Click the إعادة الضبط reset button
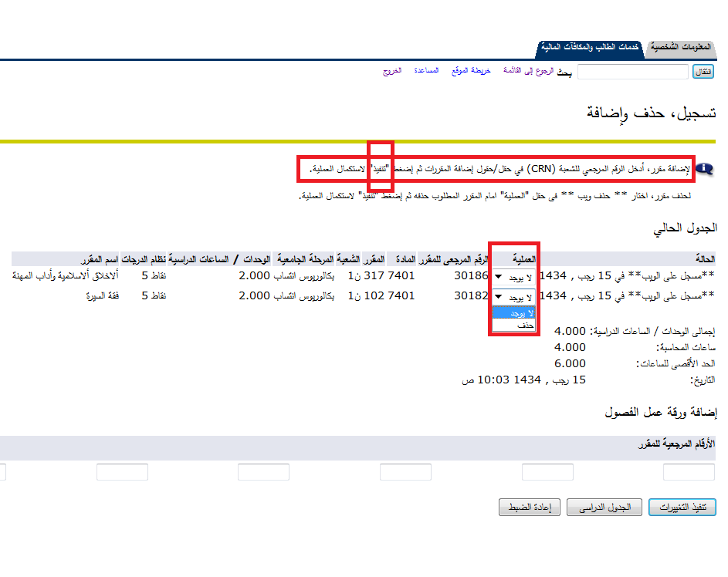Viewport: 728px width, 577px height. [530, 508]
